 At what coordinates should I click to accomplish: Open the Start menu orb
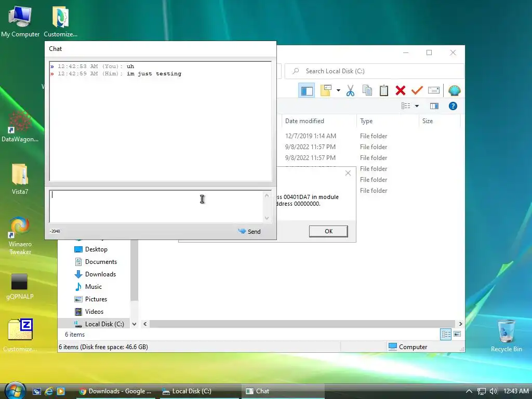click(15, 390)
